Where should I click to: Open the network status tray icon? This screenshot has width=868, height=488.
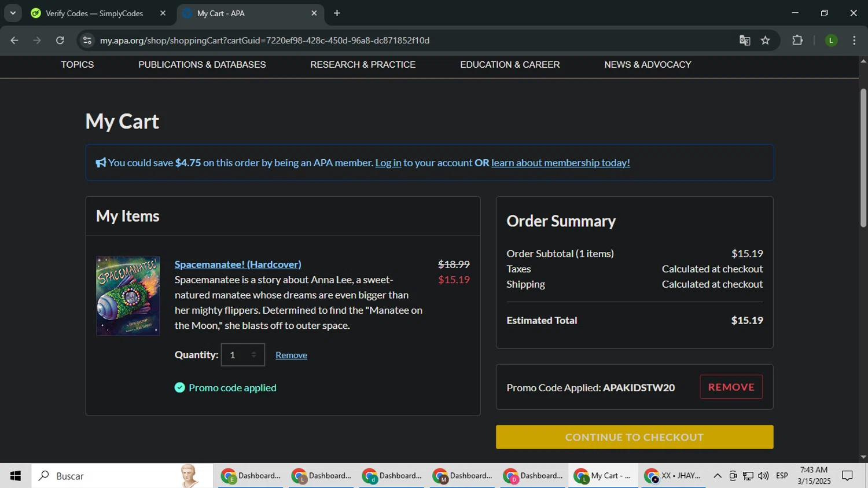748,476
